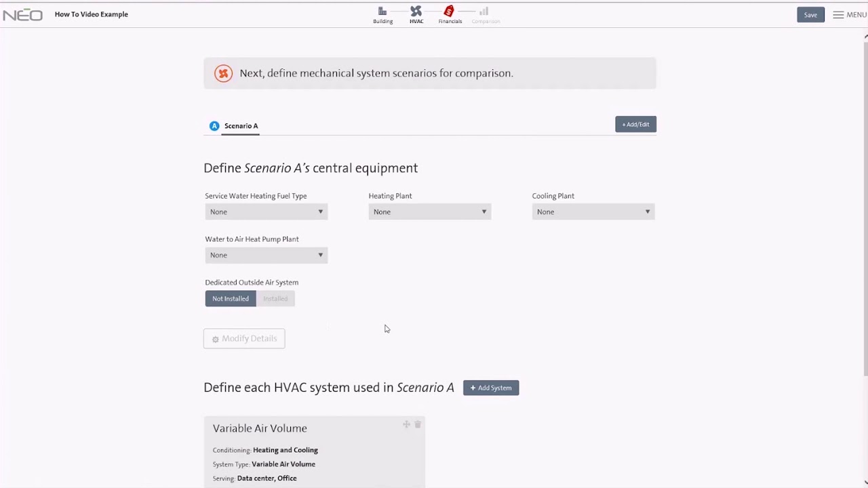
Task: Click the orange fan icon in the instruction banner
Action: 223,73
